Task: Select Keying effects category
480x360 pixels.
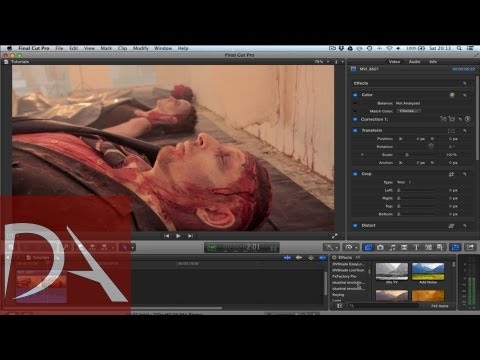Action: point(338,295)
